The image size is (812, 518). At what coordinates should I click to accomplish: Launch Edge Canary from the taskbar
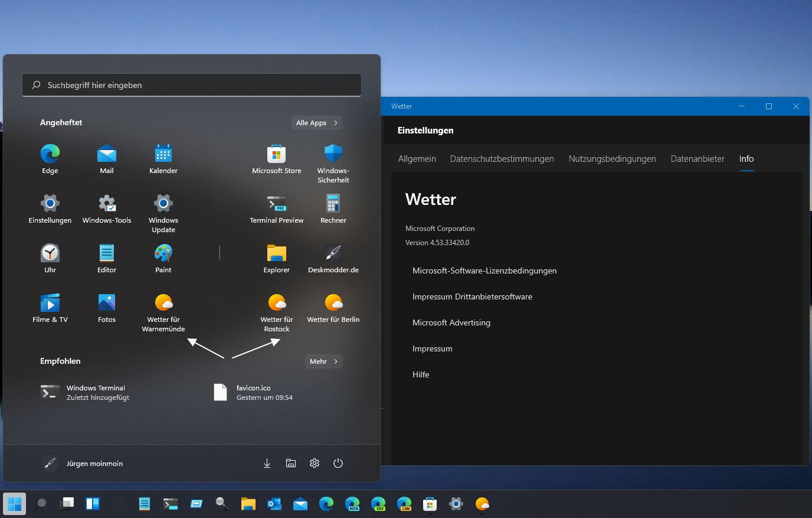coord(404,504)
